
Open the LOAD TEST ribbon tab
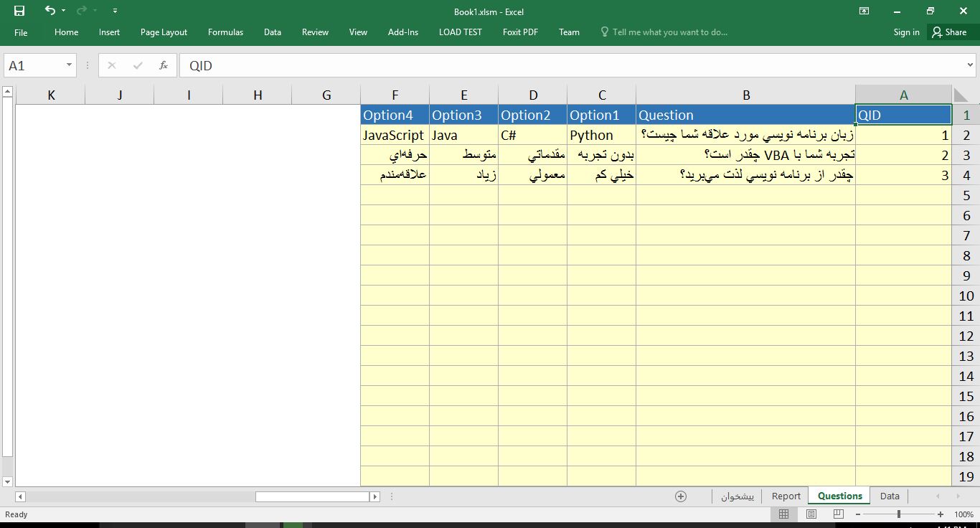coord(461,32)
